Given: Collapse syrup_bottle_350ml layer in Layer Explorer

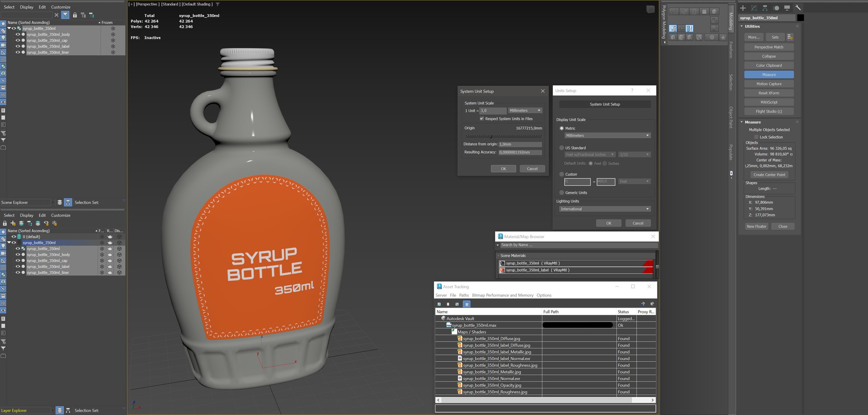Looking at the screenshot, I should point(9,243).
